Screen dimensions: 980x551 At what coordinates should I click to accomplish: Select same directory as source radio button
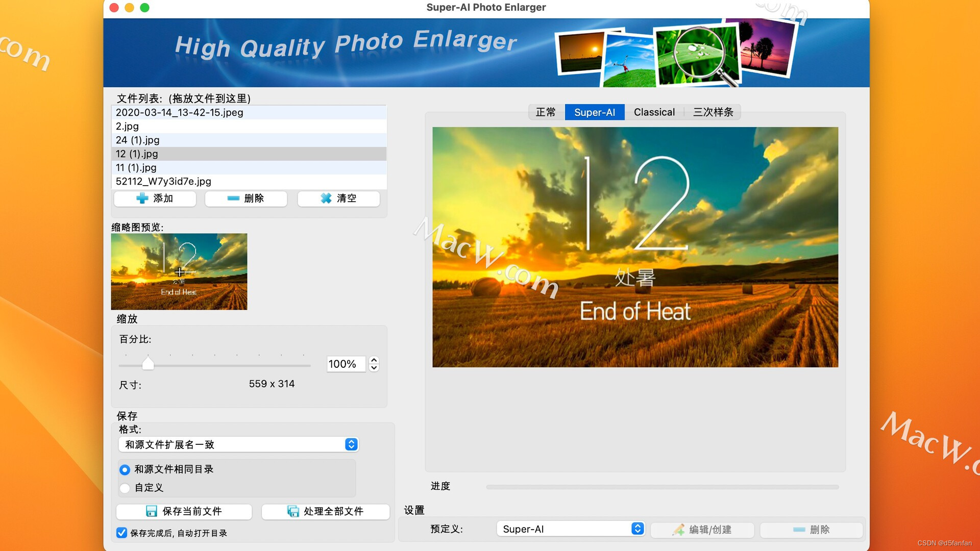pos(125,469)
